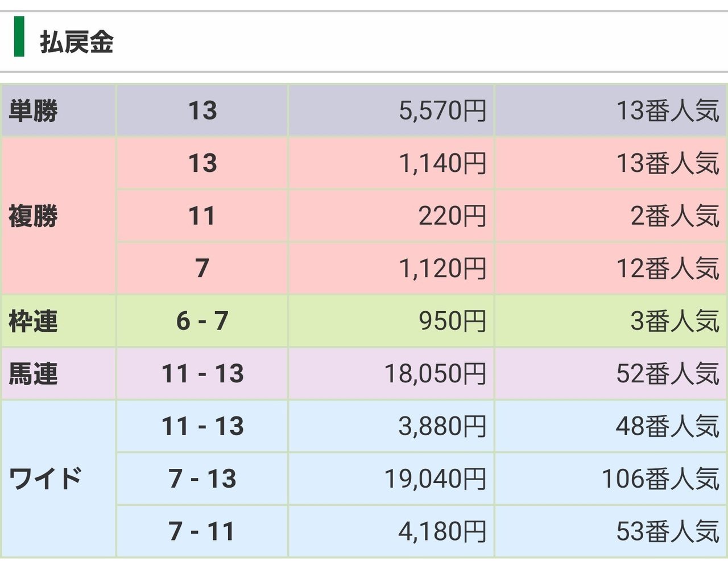This screenshot has width=728, height=561.
Task: Select the 1,120円 payout for horse 7
Action: click(x=442, y=269)
